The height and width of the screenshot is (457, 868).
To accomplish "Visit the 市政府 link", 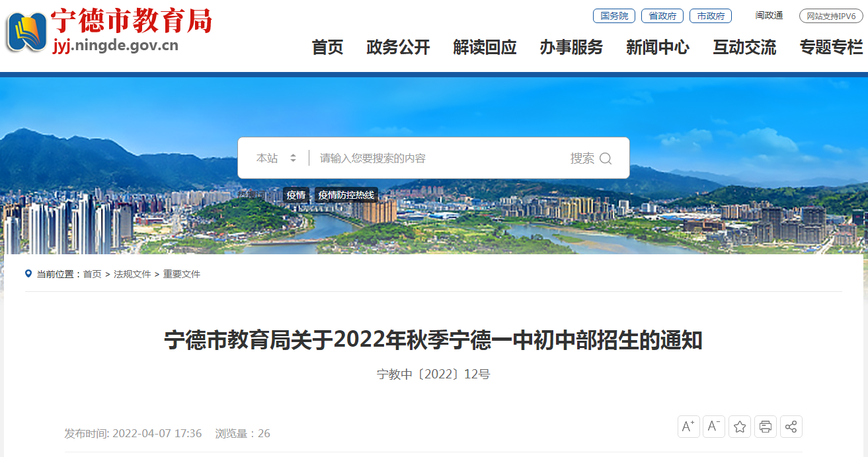I will coord(711,16).
